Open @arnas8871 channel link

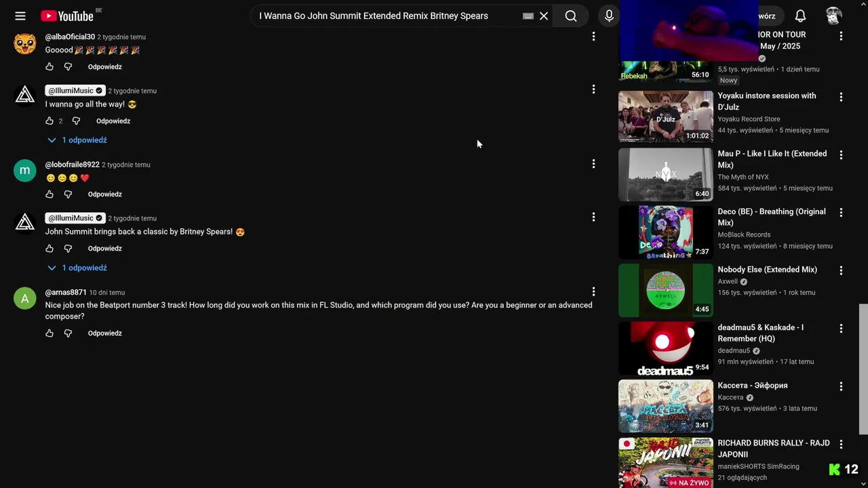pos(66,292)
